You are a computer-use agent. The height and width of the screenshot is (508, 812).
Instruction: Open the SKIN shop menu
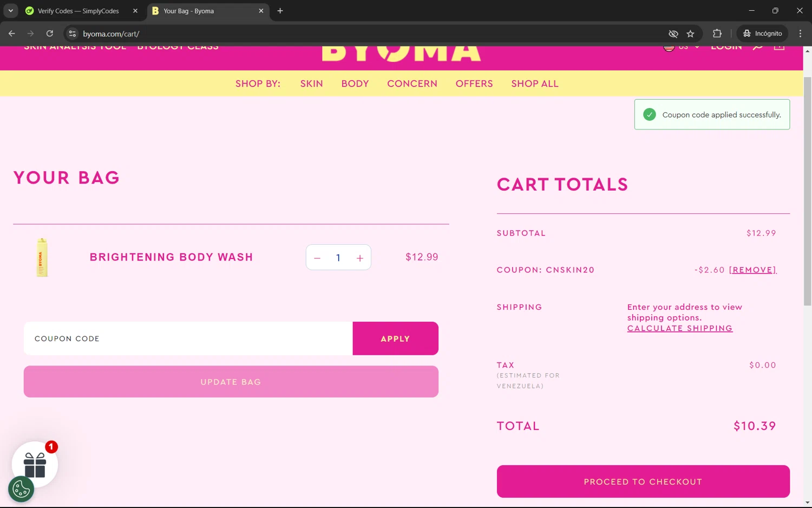(x=312, y=83)
